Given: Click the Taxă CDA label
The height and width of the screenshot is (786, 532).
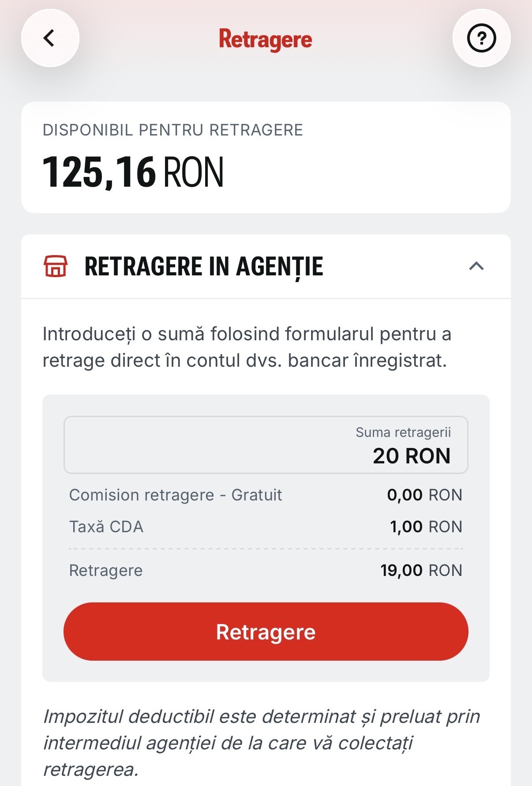Looking at the screenshot, I should click(106, 527).
